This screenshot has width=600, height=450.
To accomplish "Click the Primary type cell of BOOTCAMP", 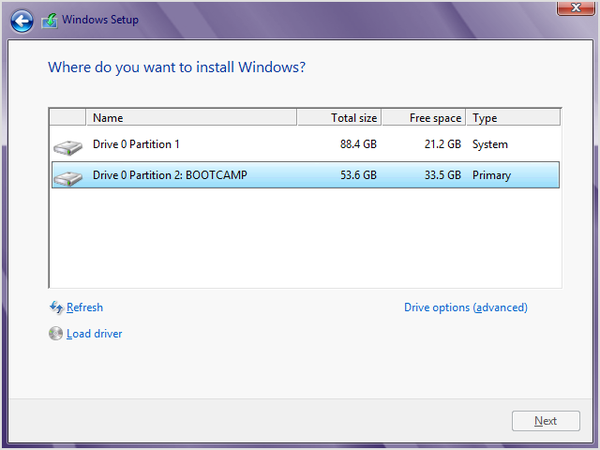I will 491,175.
